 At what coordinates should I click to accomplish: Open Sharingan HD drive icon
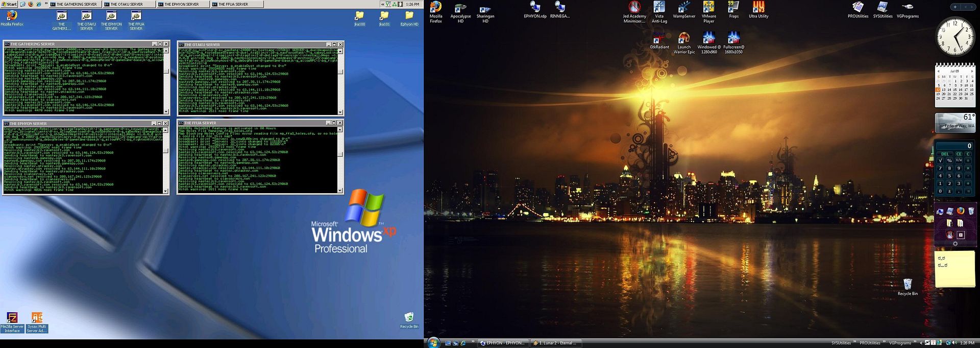coord(485,12)
